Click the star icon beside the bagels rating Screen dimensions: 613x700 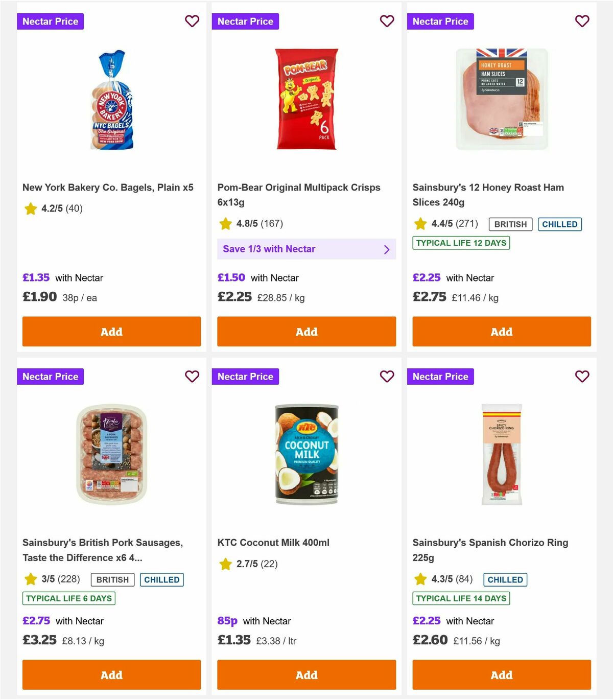coord(30,208)
